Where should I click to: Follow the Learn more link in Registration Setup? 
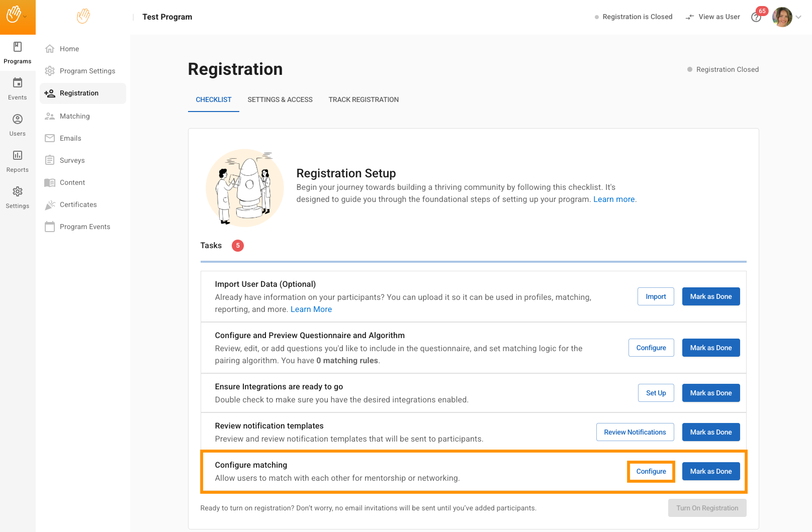pos(614,199)
